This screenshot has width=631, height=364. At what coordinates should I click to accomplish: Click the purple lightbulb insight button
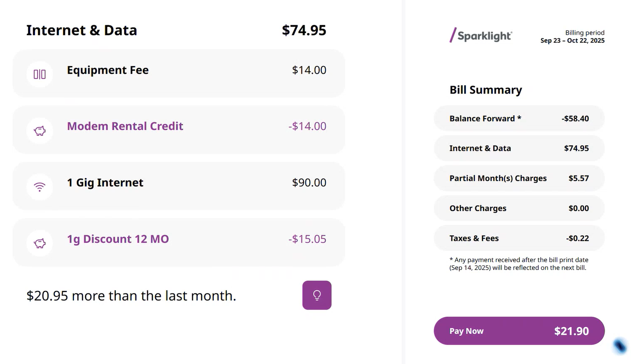coord(317,295)
